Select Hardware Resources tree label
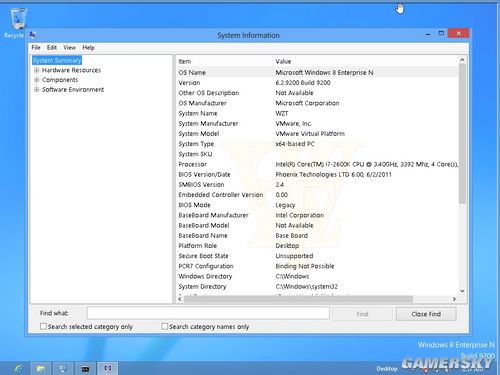500x375 pixels. click(x=71, y=70)
